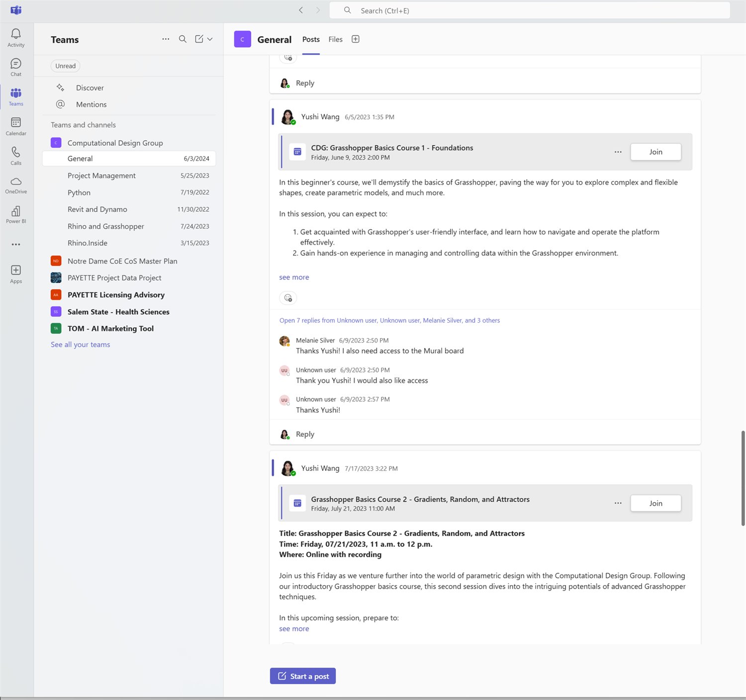Open Teams panel more options
The image size is (746, 700).
coord(166,39)
